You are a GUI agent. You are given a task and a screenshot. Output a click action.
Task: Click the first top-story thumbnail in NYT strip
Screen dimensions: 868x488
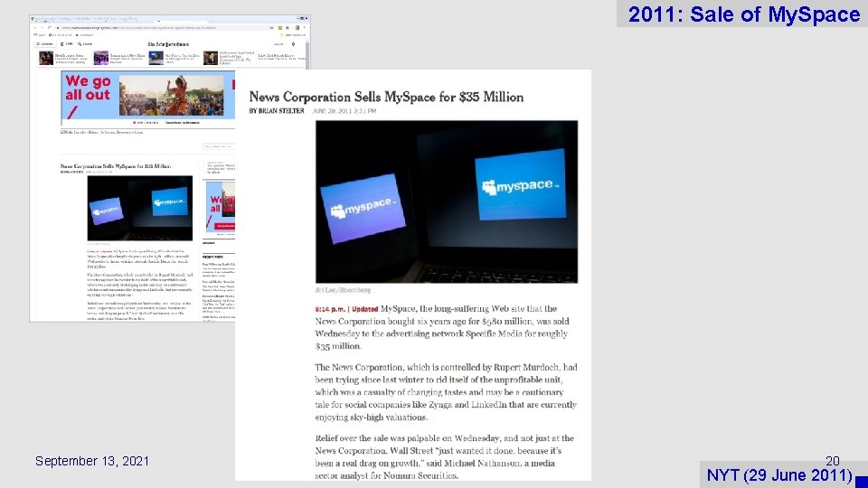click(x=46, y=58)
